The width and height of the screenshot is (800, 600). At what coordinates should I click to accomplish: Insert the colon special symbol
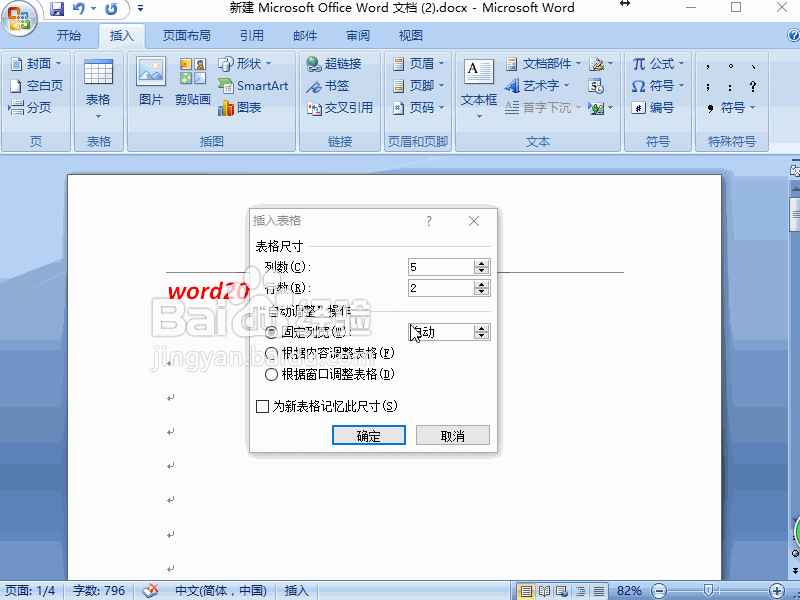[731, 86]
